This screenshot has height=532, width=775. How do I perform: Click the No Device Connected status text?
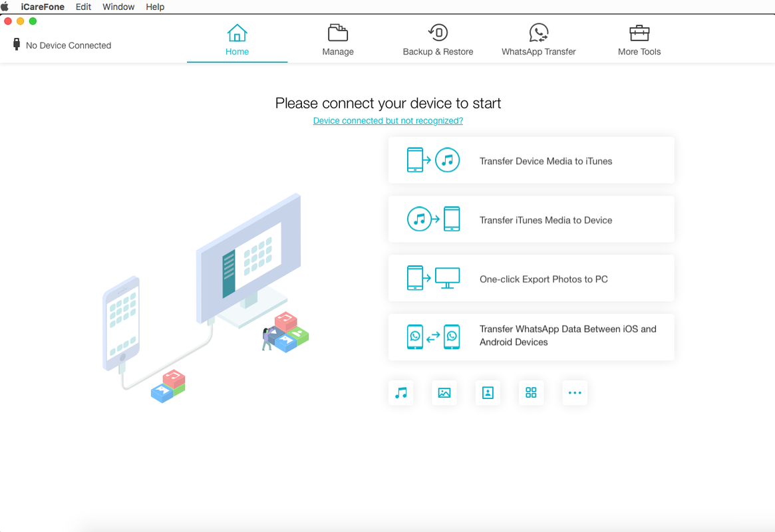click(x=69, y=45)
